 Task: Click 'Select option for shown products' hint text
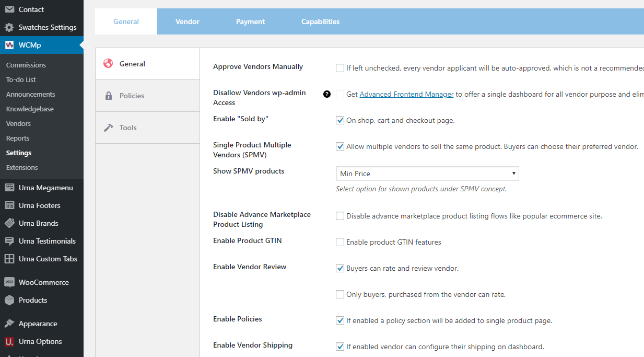tap(421, 189)
